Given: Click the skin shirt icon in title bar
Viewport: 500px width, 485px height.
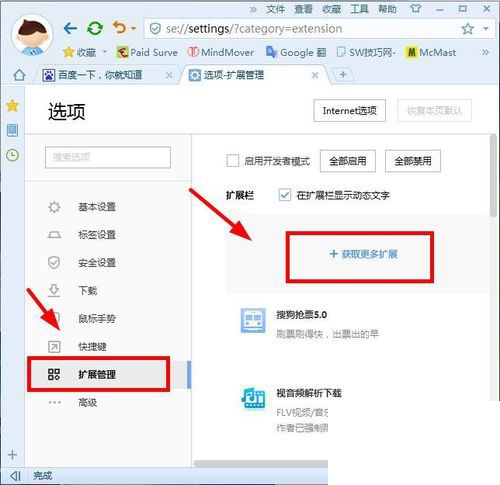Looking at the screenshot, I should 415,8.
